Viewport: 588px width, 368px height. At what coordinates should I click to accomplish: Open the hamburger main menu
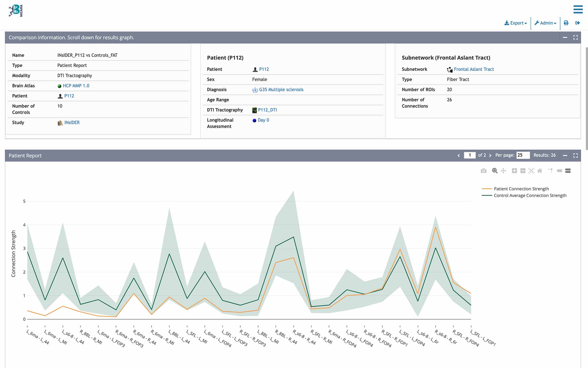[x=578, y=9]
